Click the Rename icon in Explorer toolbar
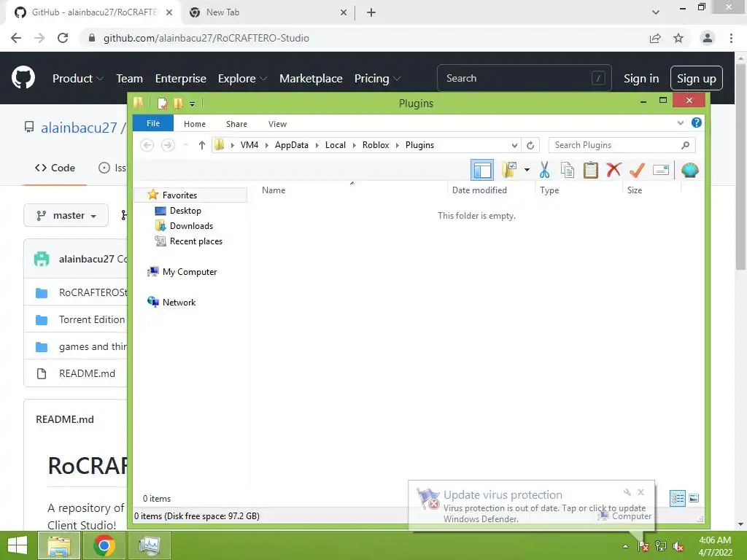 661,170
